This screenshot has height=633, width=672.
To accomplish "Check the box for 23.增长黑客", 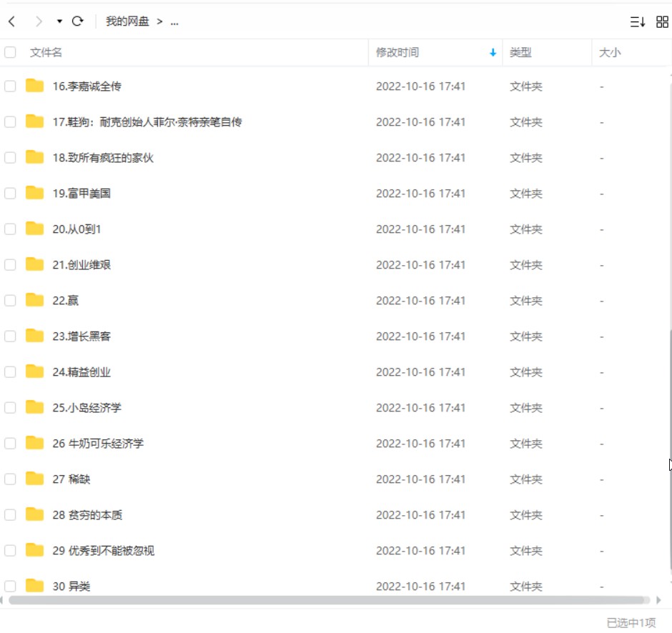I will click(x=10, y=337).
